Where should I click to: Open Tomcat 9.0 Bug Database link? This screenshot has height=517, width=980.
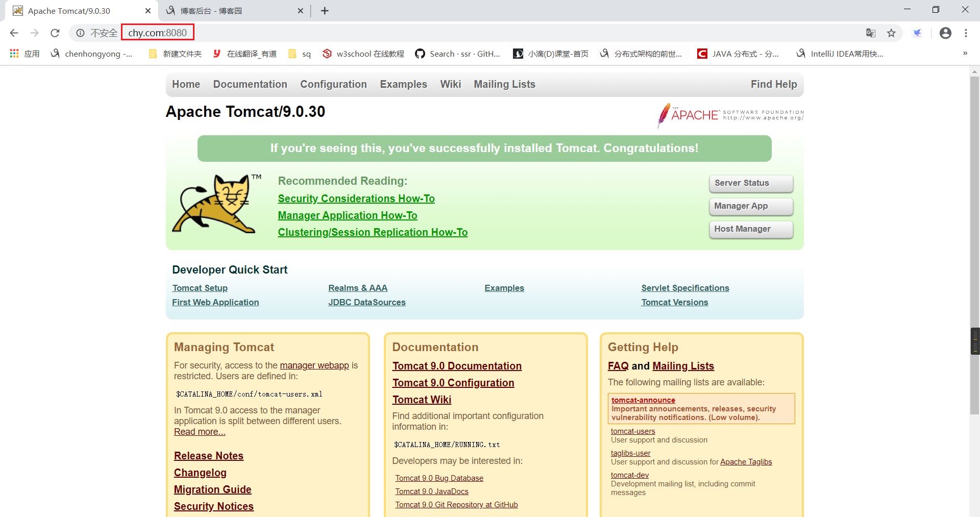[439, 478]
